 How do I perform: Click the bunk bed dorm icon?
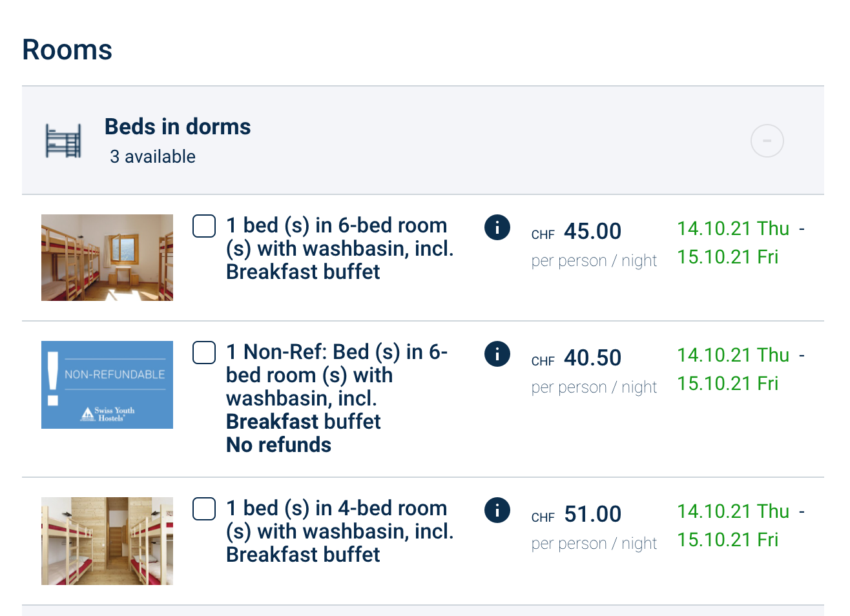pos(63,141)
